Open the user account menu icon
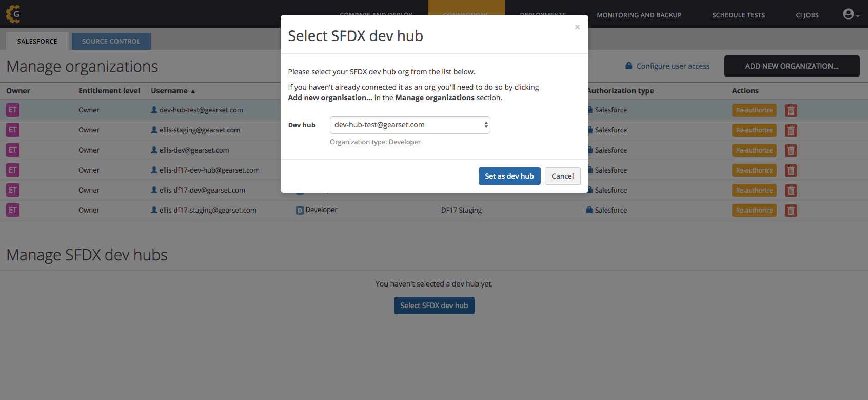 pyautogui.click(x=849, y=14)
